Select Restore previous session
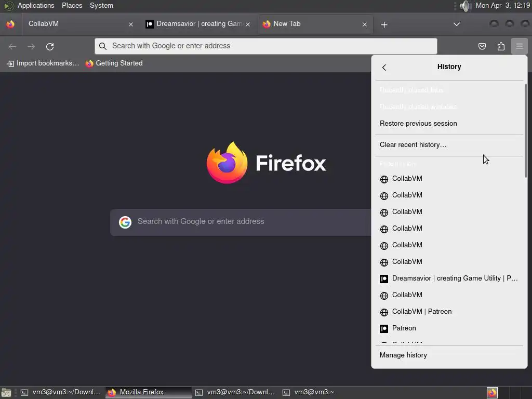This screenshot has width=532, height=399. pyautogui.click(x=449, y=124)
